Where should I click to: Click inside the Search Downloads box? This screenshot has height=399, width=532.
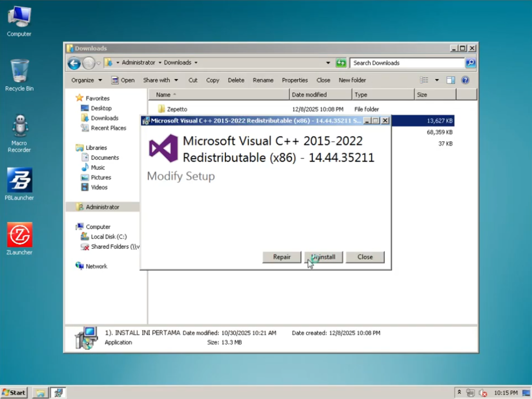pos(405,63)
